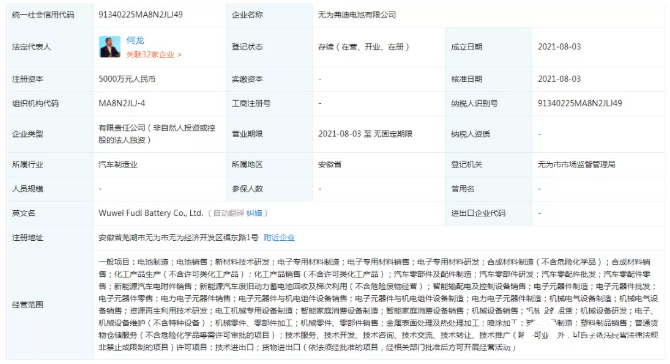This screenshot has height=364, width=670.
Task: Select the 人员规模 label cell
Action: coord(50,189)
